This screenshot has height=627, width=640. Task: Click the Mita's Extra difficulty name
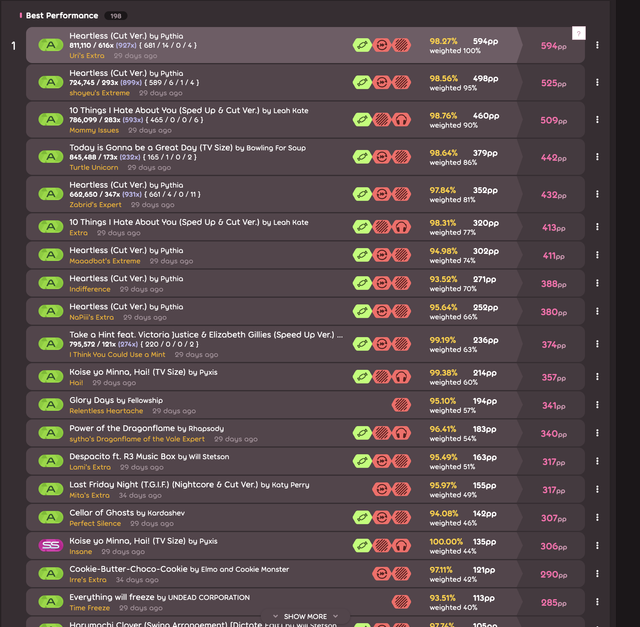89,496
